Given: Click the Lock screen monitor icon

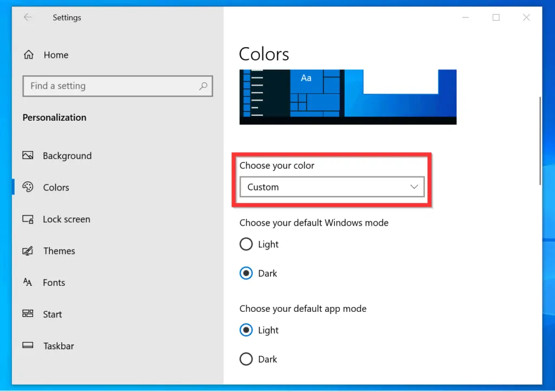Looking at the screenshot, I should 28,219.
